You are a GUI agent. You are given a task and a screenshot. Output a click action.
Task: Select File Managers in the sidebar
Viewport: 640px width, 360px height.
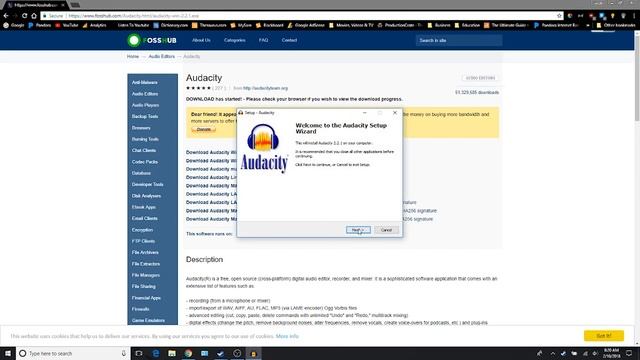(x=146, y=275)
